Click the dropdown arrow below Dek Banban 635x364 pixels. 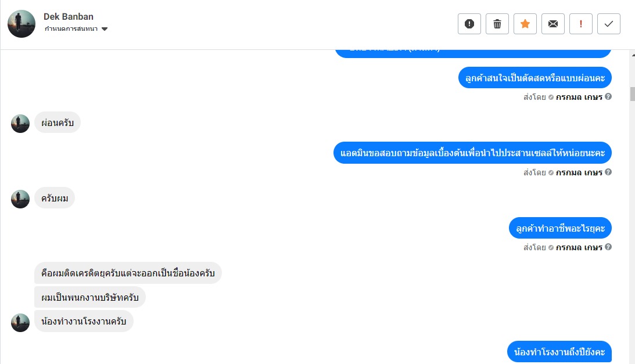pos(105,29)
